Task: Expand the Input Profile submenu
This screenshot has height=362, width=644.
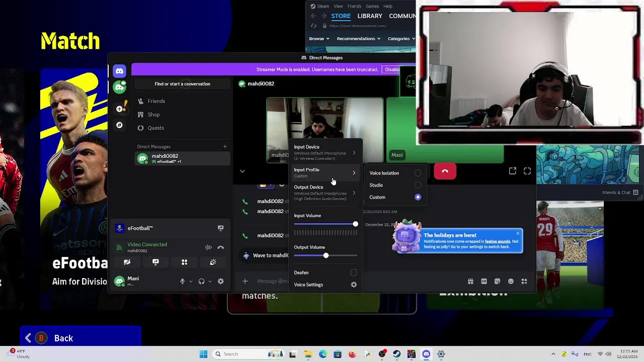Action: coord(326,172)
